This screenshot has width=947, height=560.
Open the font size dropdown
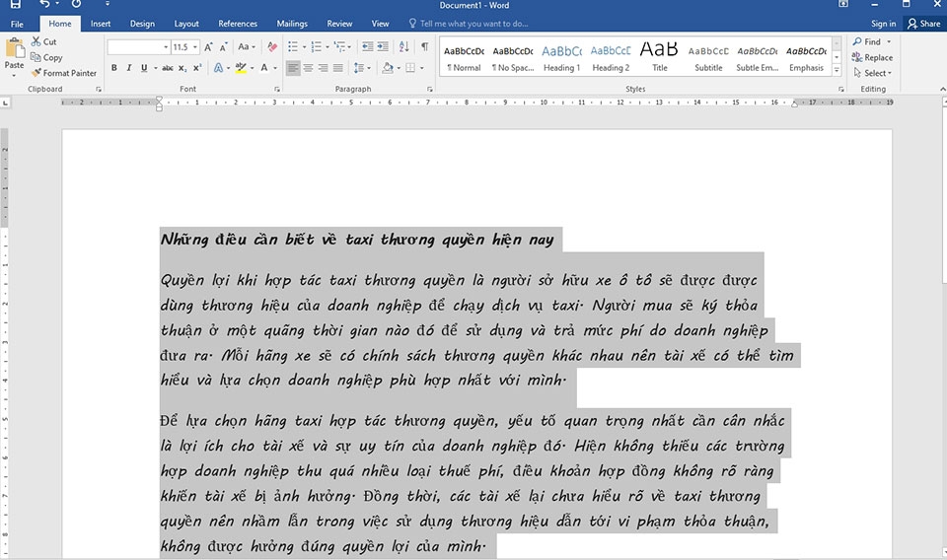(x=195, y=46)
